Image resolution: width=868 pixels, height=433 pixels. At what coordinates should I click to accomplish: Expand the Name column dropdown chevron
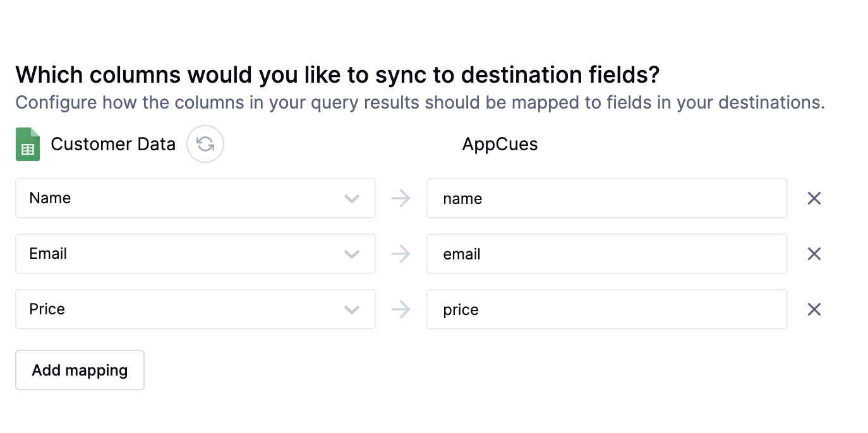[352, 199]
